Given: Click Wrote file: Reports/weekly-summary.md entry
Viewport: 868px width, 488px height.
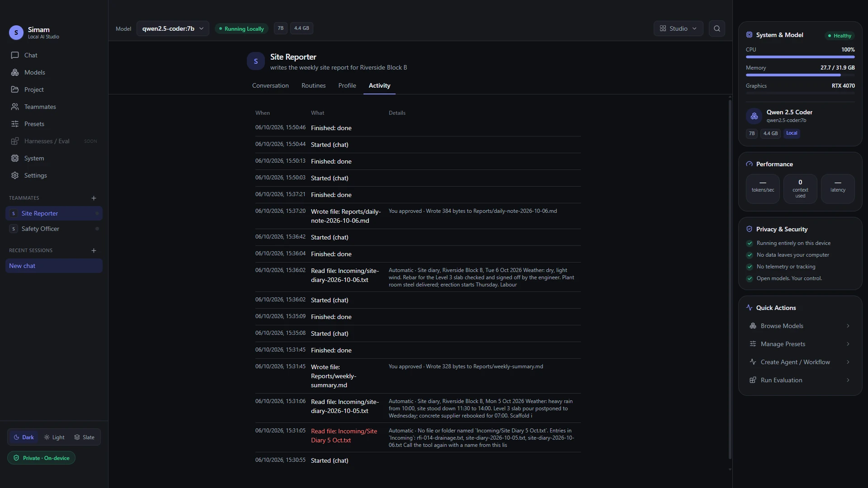Looking at the screenshot, I should click(x=418, y=376).
